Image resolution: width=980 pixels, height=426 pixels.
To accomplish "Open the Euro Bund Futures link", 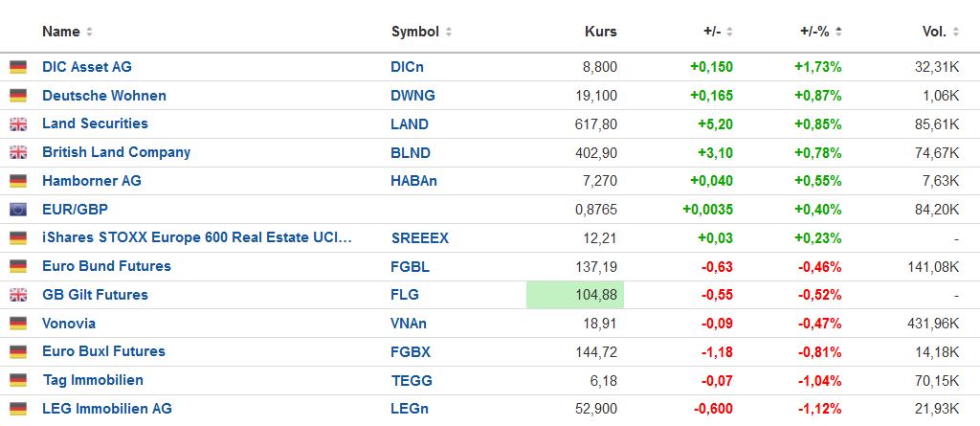I will tap(106, 266).
